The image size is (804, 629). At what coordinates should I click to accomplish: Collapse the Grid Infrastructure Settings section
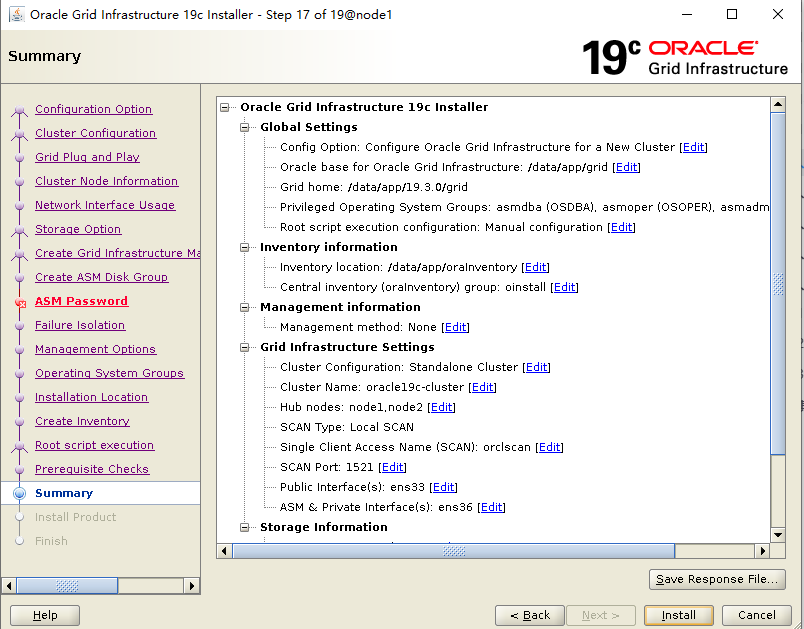pos(245,347)
